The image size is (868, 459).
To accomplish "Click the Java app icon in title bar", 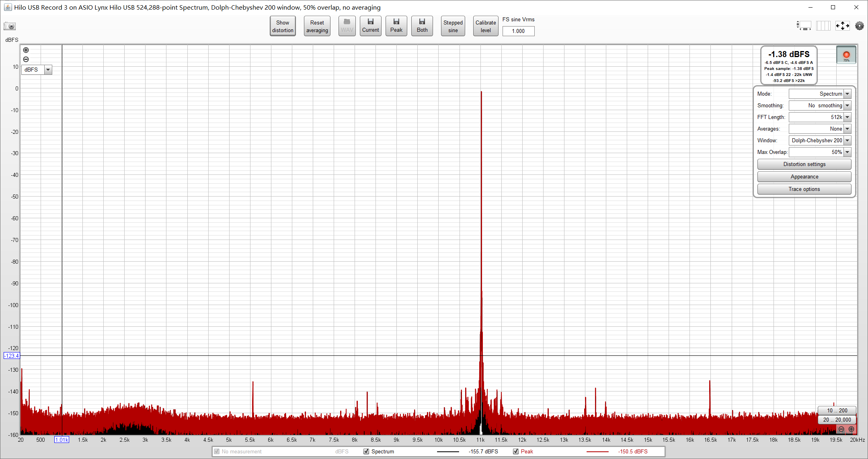I will [x=8, y=7].
